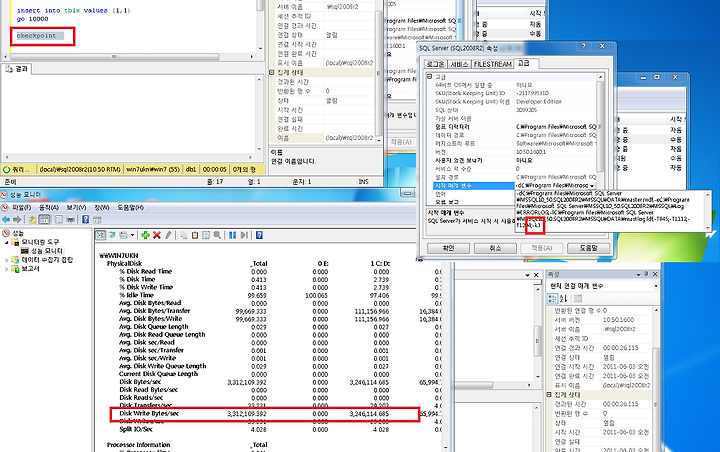720x452 pixels.
Task: Open the 시작 매개 변수 value dropdown
Action: [x=592, y=186]
